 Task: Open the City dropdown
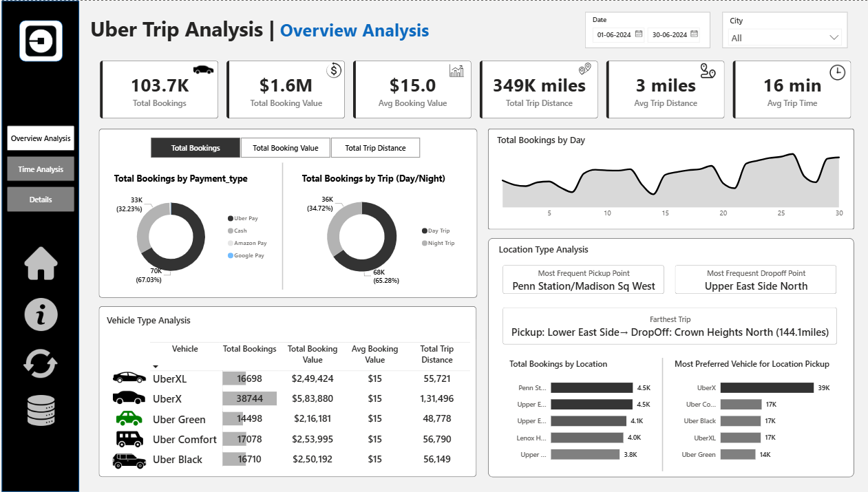coord(785,38)
